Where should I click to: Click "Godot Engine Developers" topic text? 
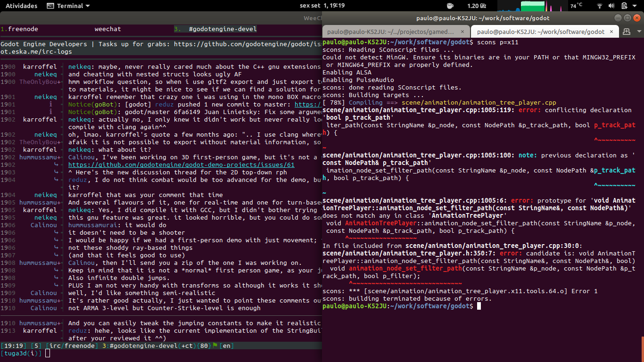[x=43, y=44]
